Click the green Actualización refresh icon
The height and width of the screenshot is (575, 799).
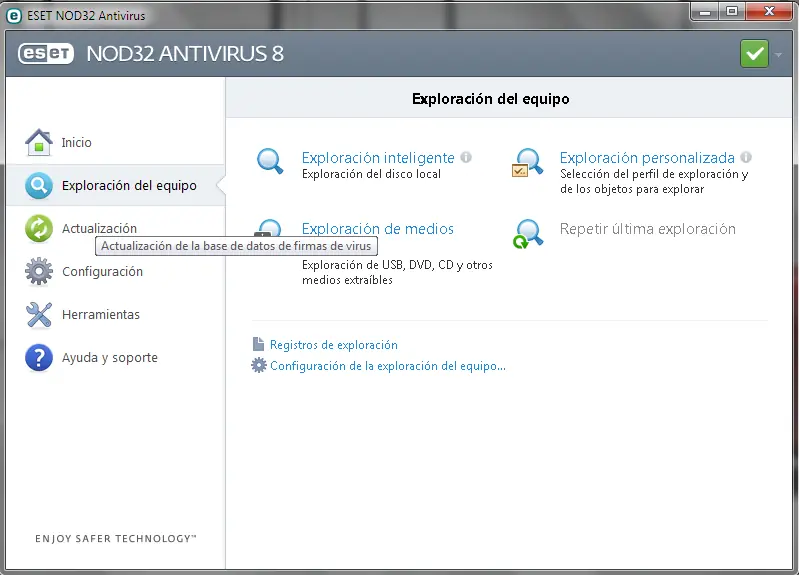pyautogui.click(x=39, y=228)
